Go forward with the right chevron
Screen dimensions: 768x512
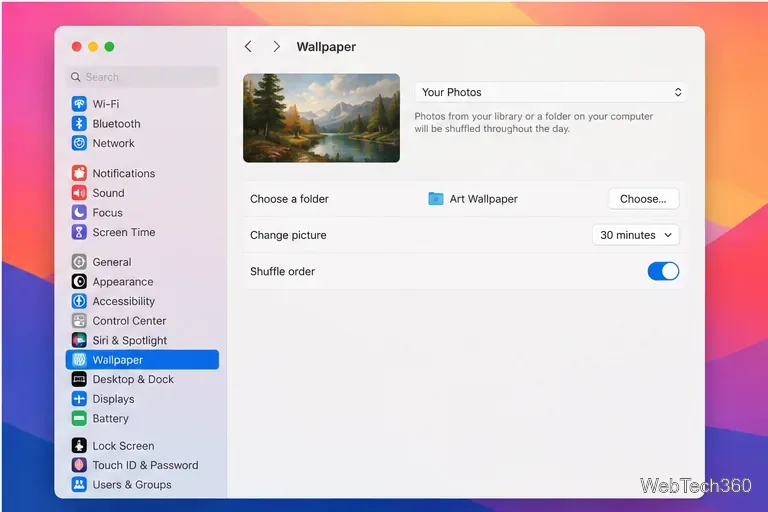277,47
